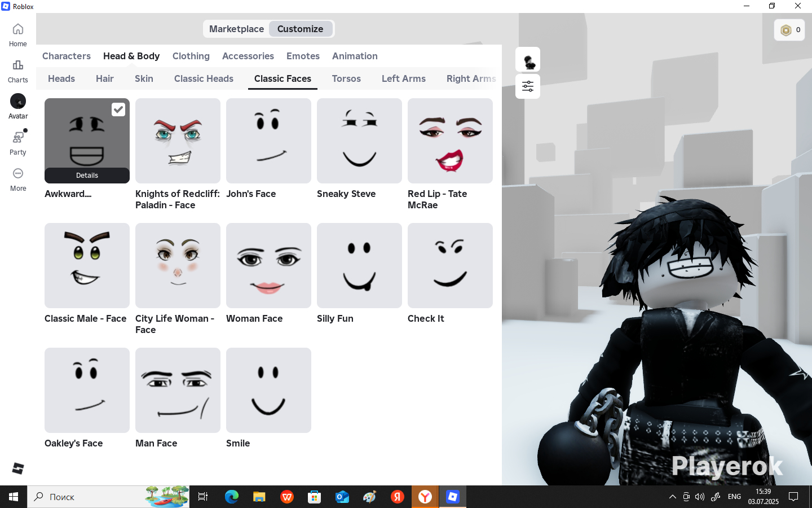Uncheck the Awkward face selected checkbox

[x=118, y=110]
